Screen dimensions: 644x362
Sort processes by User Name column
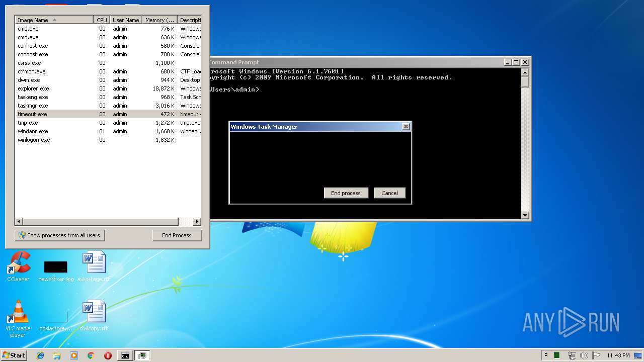126,20
